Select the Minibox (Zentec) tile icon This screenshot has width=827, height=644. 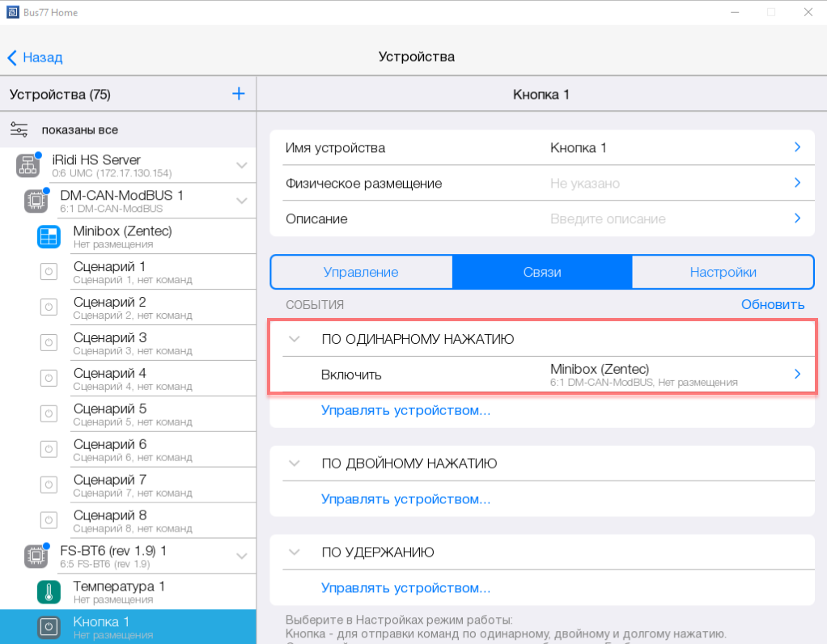pos(49,237)
